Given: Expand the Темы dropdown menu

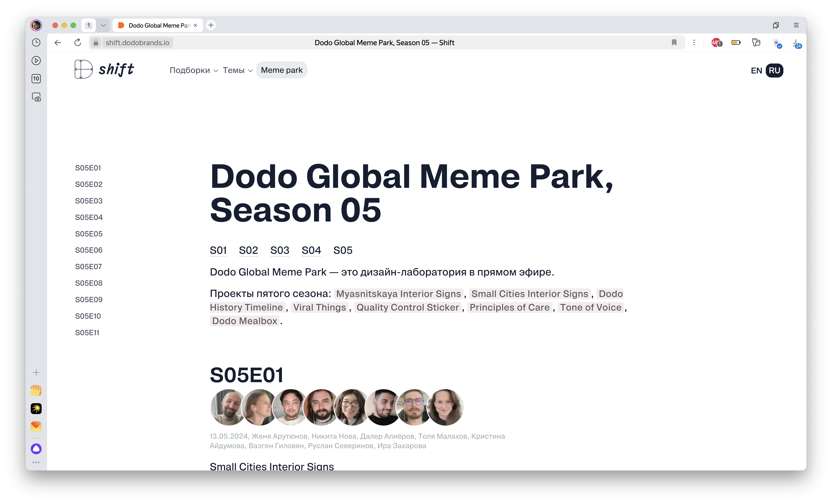Looking at the screenshot, I should coord(237,70).
